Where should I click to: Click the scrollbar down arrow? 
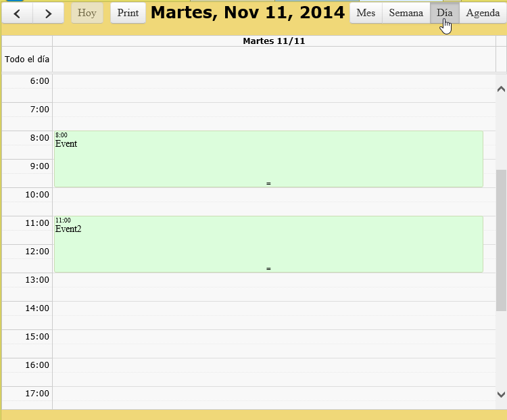coord(501,394)
